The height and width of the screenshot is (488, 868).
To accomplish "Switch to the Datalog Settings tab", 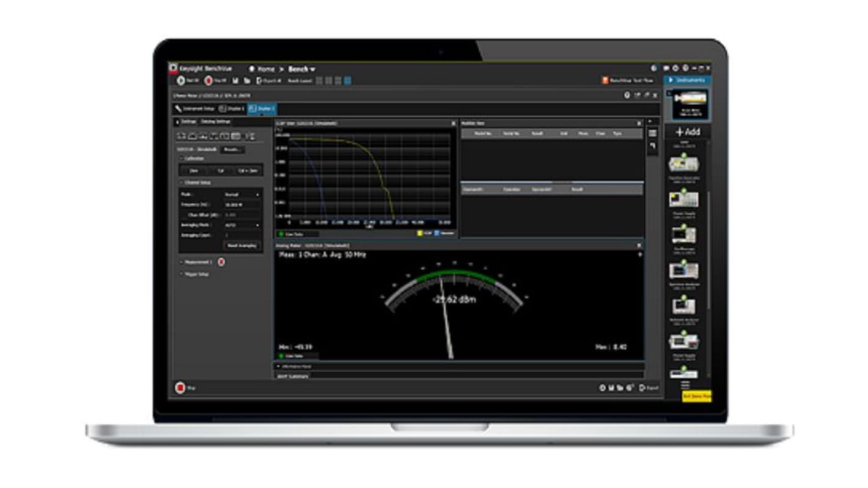I will [214, 120].
